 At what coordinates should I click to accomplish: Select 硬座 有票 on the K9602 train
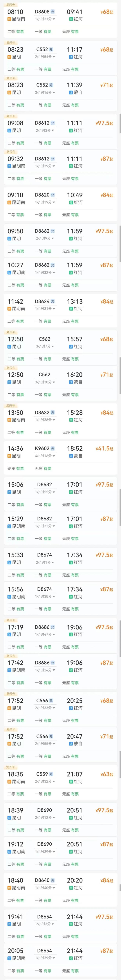(x=16, y=469)
